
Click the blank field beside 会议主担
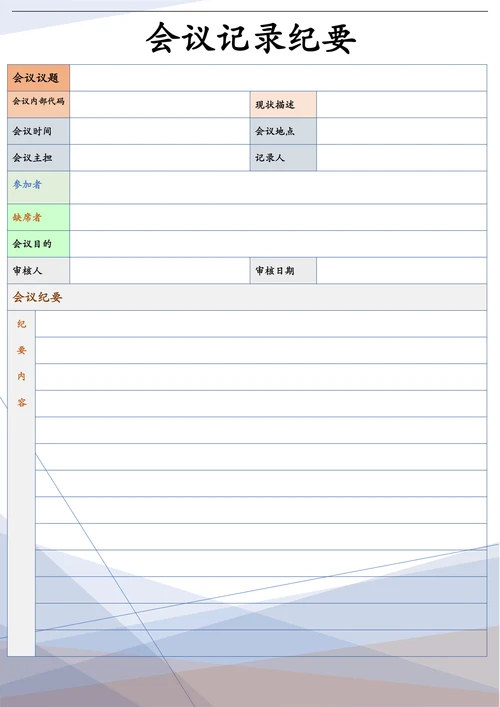(160, 158)
